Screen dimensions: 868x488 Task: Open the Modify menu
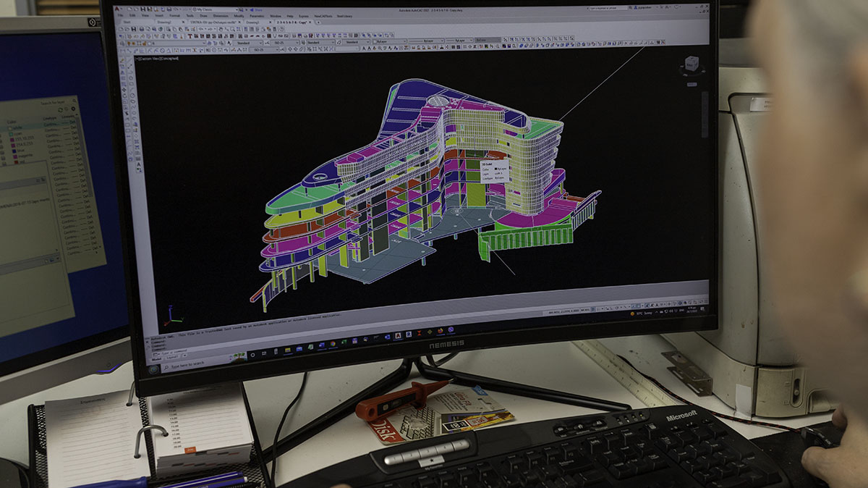click(x=239, y=16)
